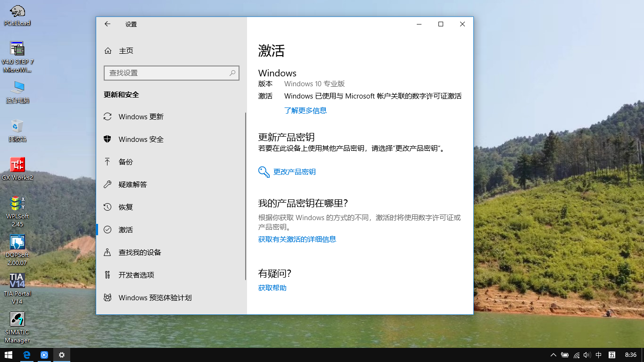Click the 获取帮助 link
The height and width of the screenshot is (362, 644).
point(272,288)
